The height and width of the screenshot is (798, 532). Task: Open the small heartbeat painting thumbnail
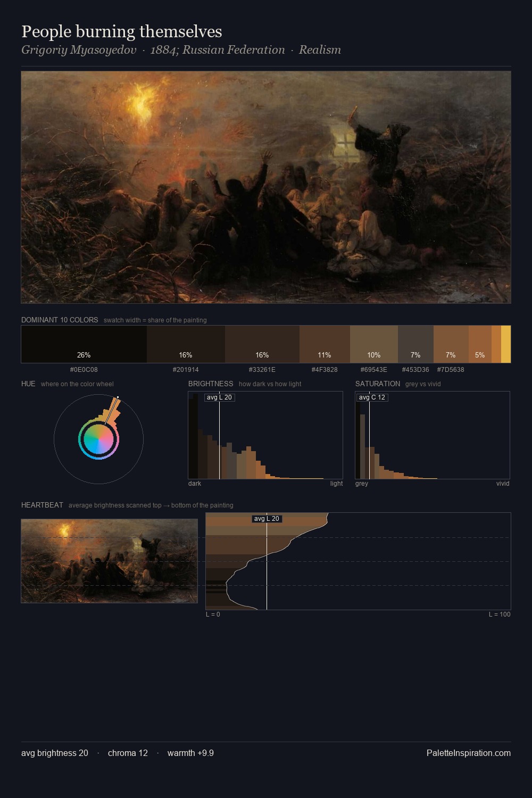pyautogui.click(x=109, y=561)
